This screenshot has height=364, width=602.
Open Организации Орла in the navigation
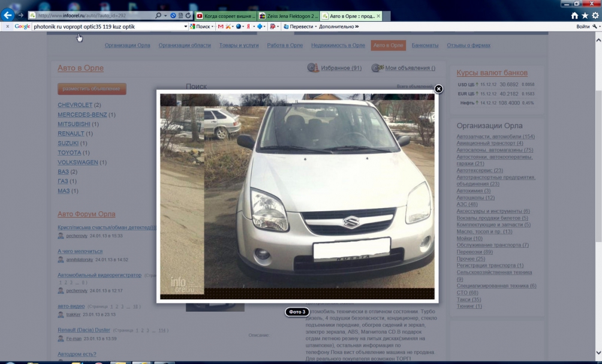[128, 46]
